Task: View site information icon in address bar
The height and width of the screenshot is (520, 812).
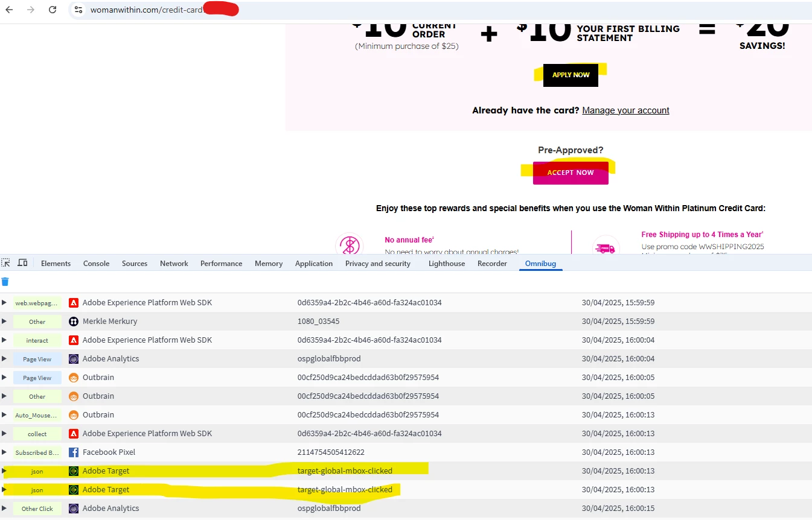Action: tap(78, 10)
